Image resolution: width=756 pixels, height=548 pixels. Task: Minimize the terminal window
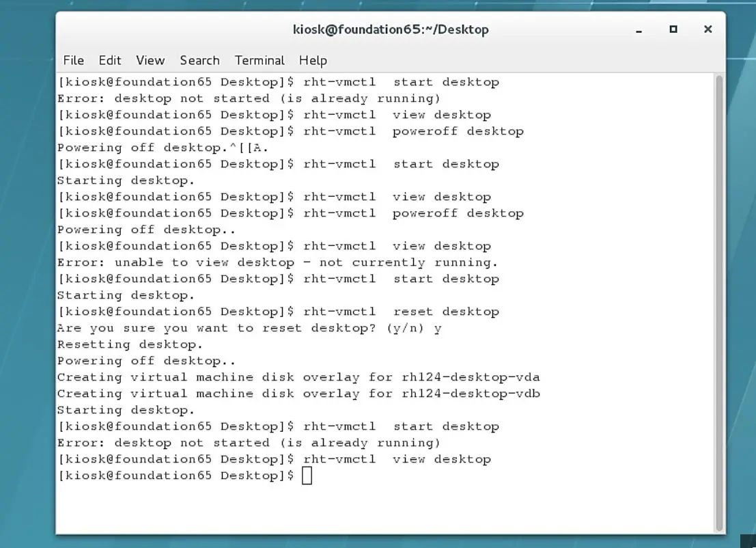639,29
